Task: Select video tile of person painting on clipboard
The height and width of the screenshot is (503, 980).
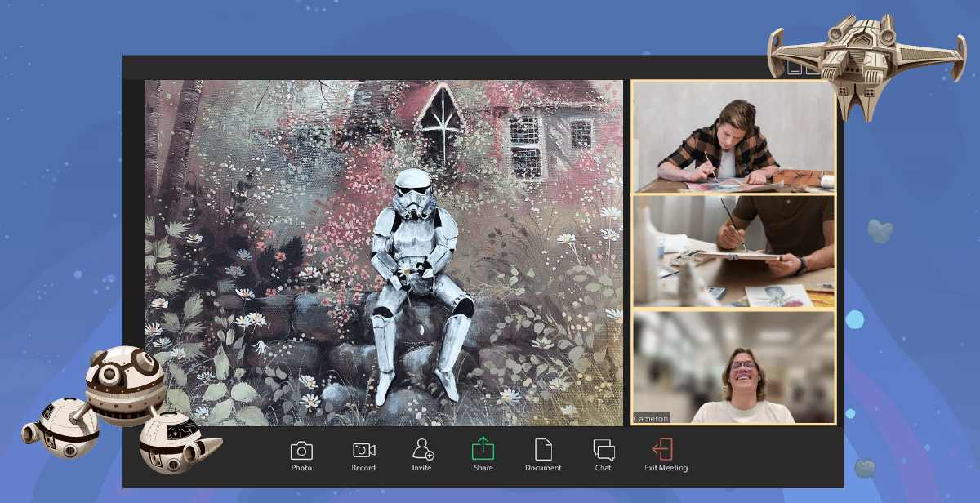Action: 733,252
